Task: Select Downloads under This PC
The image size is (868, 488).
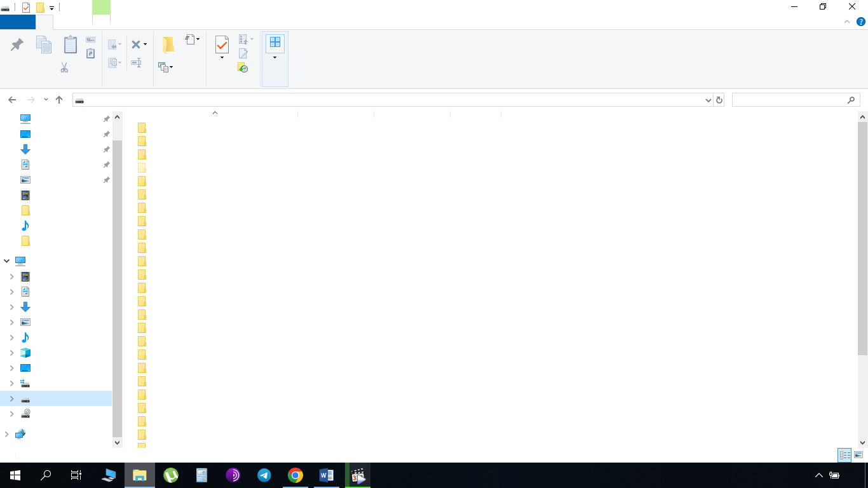Action: click(x=25, y=307)
